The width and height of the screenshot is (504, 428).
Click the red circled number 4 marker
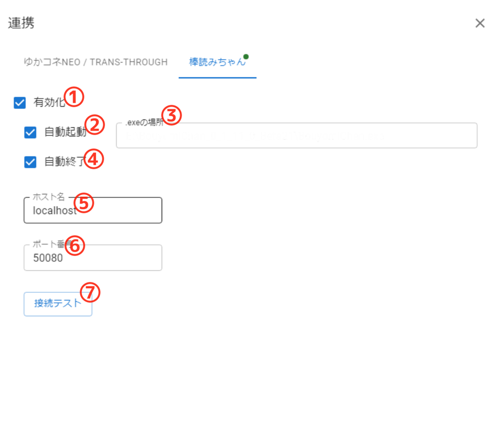pyautogui.click(x=93, y=159)
